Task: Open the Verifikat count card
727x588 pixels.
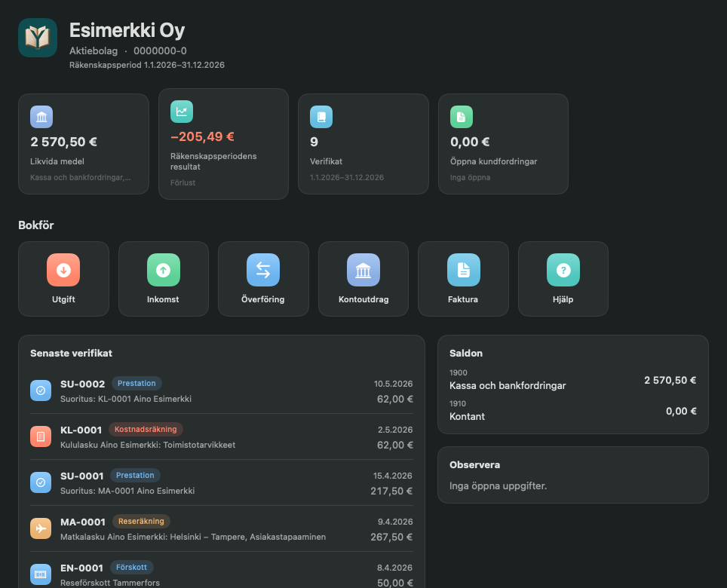Action: point(363,144)
